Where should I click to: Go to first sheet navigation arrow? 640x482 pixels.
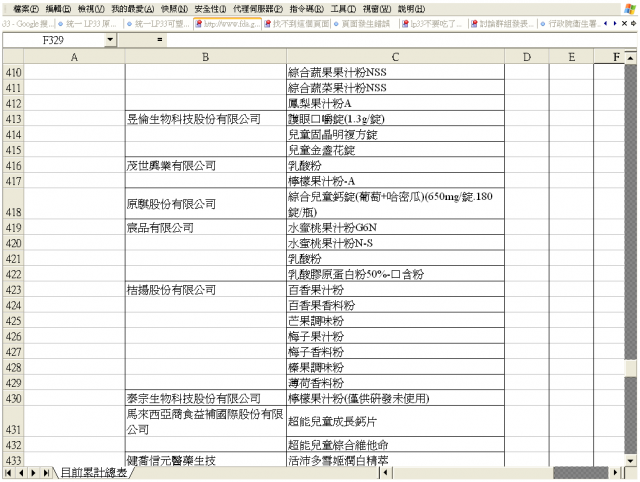coord(8,473)
